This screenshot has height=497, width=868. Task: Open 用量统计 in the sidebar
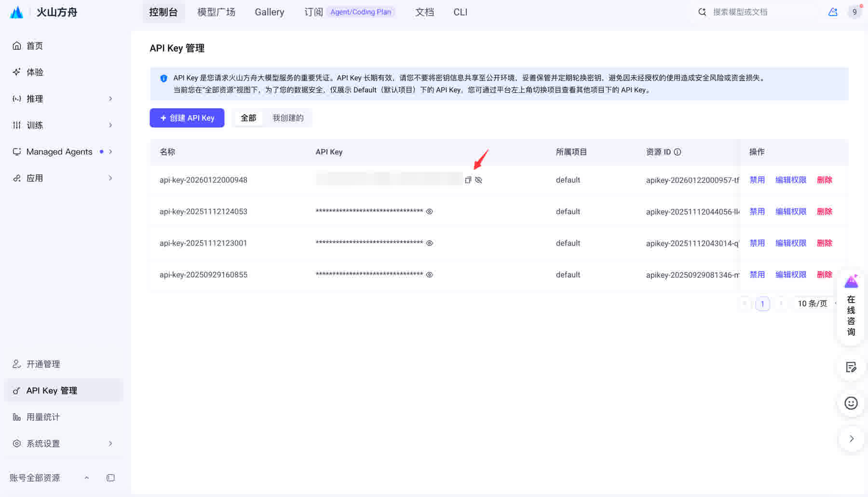coord(64,417)
